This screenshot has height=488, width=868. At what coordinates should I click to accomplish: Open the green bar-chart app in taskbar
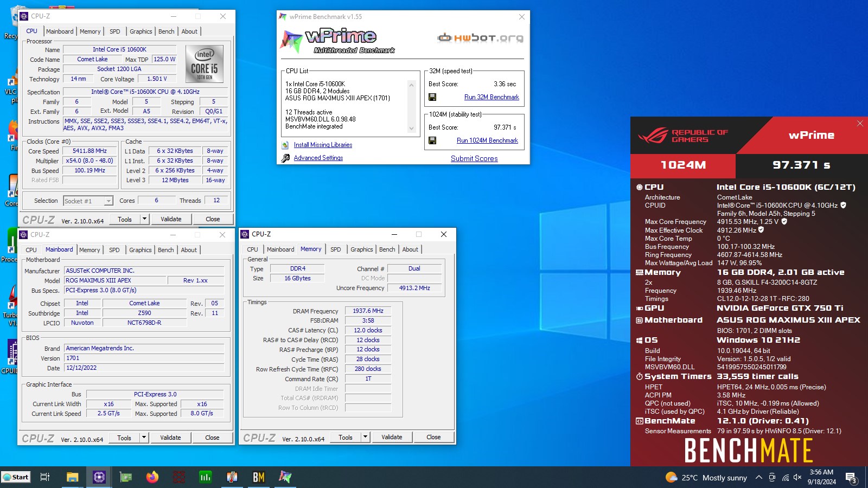(205, 477)
